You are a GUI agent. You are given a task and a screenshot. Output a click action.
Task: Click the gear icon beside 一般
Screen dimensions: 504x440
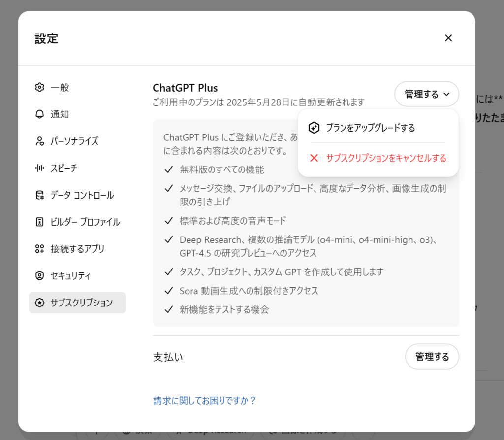(39, 87)
